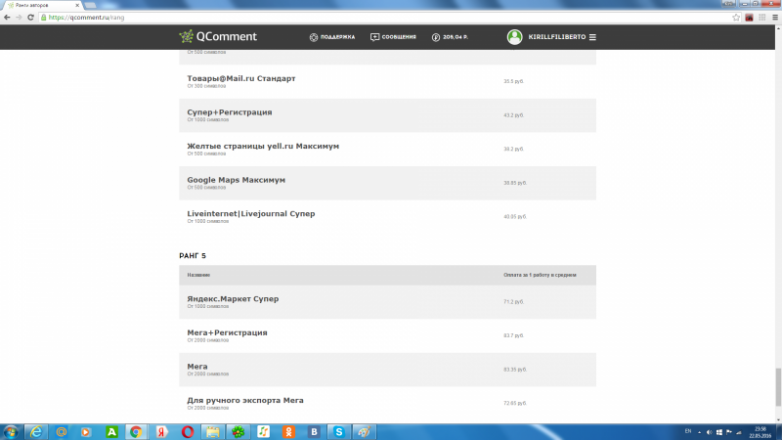Click the price for Яндекс.Маркет Супер
Image resolution: width=782 pixels, height=440 pixels.
click(513, 302)
